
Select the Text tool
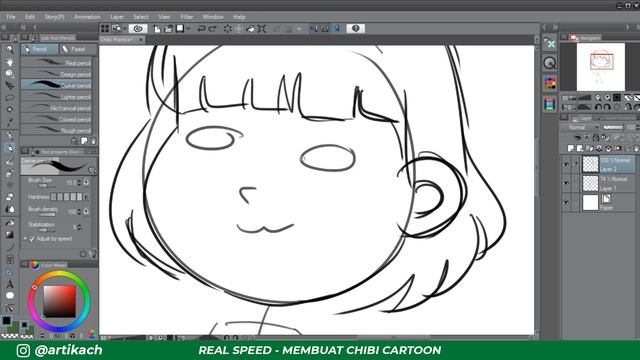pyautogui.click(x=10, y=284)
